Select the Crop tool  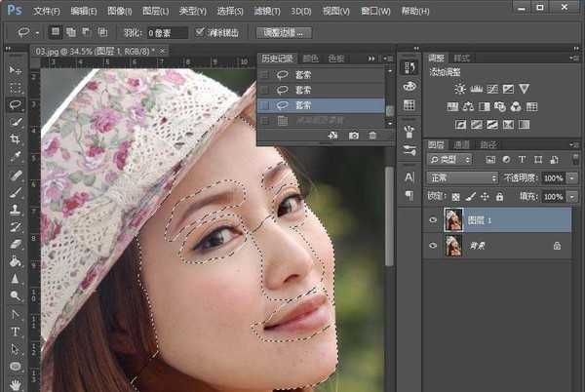16,139
